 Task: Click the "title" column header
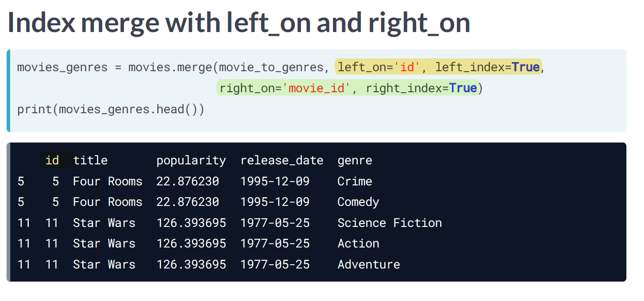[90, 161]
